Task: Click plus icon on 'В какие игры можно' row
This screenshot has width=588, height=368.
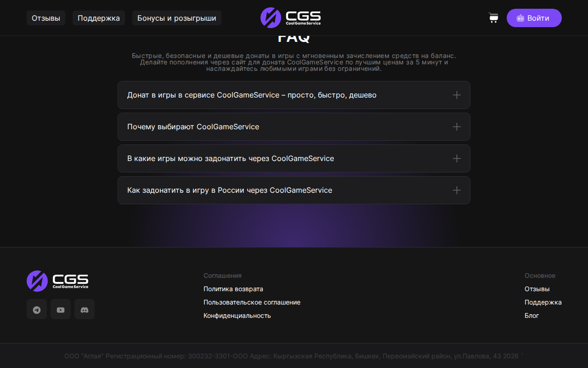Action: (457, 158)
